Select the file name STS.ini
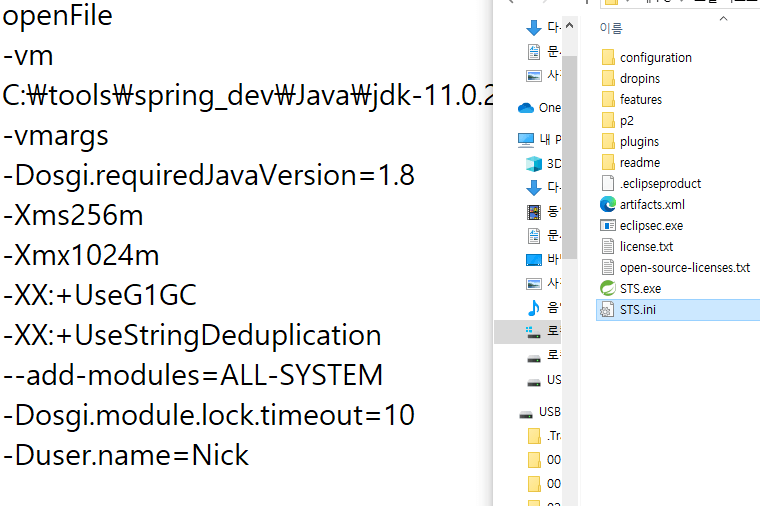This screenshot has height=506, width=760. [x=638, y=309]
